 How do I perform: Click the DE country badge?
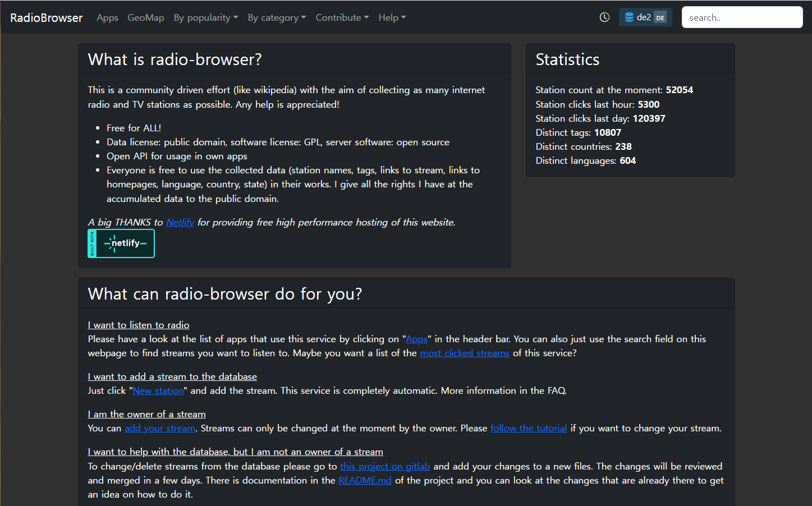(660, 18)
